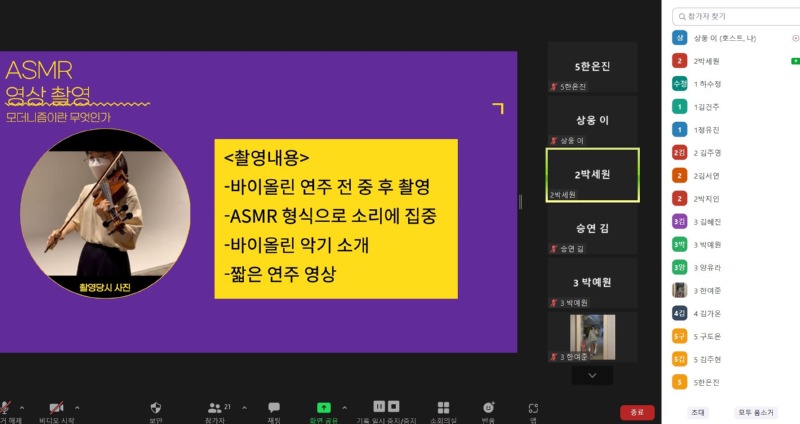This screenshot has width=800, height=424.
Task: Pause the recording with pause icon
Action: (x=379, y=406)
